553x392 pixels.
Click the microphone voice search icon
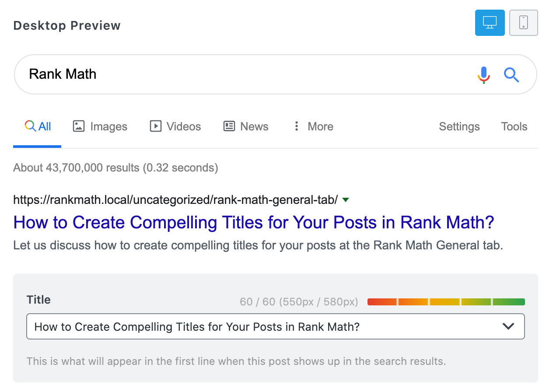pos(483,74)
